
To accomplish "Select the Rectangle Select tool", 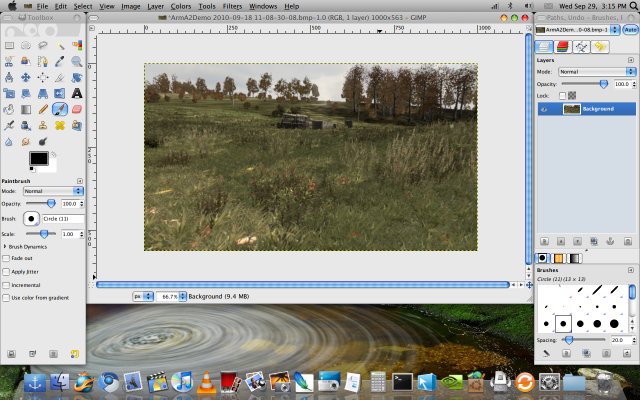I will tap(9, 45).
